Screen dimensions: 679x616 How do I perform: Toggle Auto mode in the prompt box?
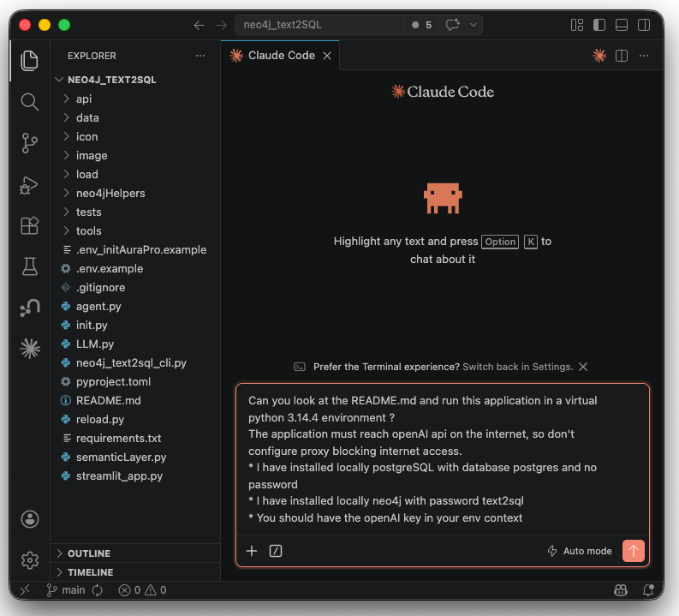[580, 551]
